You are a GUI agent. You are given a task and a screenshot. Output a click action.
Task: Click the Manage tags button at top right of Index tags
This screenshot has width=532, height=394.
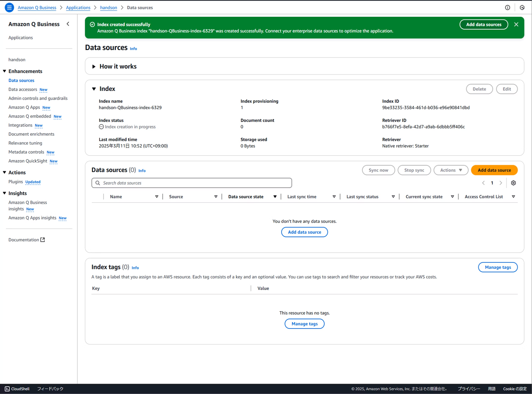pos(498,267)
